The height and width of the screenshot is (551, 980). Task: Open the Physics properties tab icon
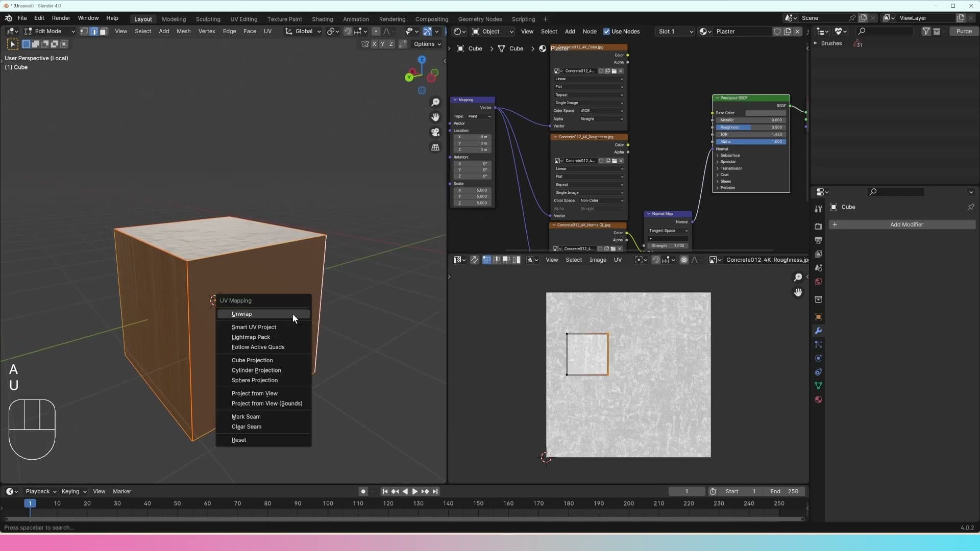(818, 358)
